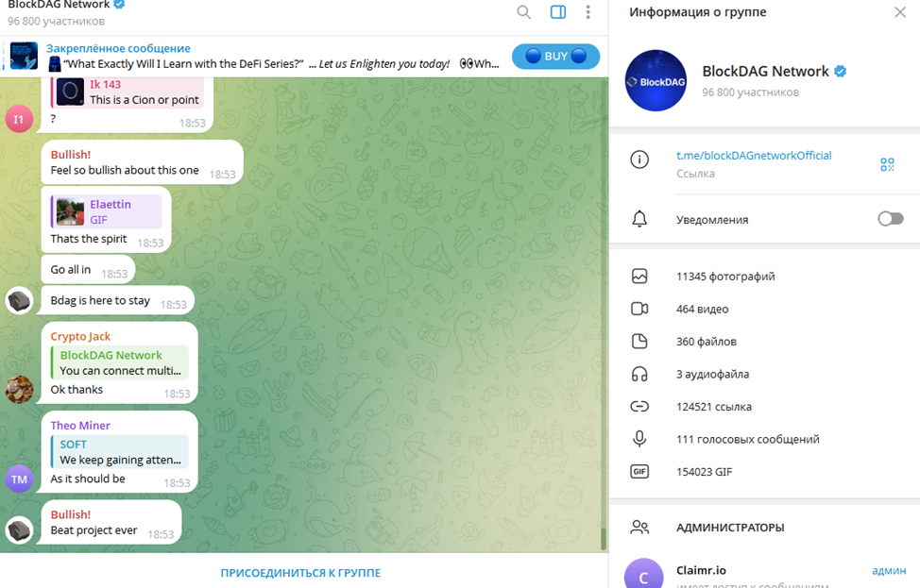
Task: Click ПРИСОЕДИНИТЬСЯ К ГРУППЕ join button
Action: (x=300, y=573)
